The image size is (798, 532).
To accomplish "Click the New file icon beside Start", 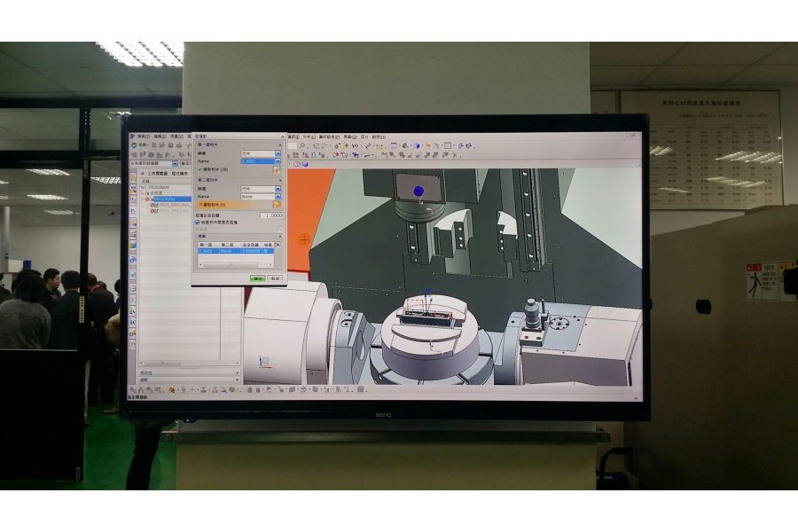I will (x=153, y=145).
